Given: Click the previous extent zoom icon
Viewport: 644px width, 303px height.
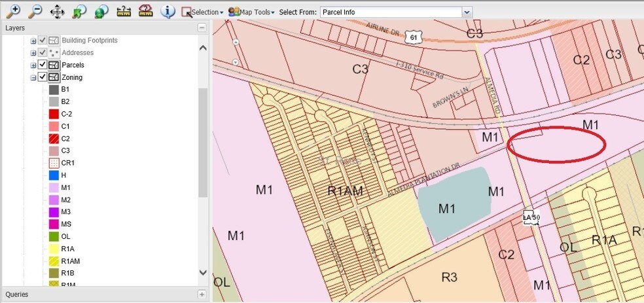Looking at the screenshot, I should click(79, 11).
